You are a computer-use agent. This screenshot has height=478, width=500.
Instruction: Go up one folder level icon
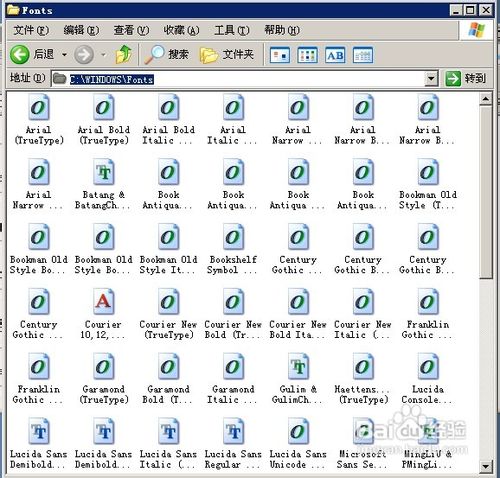tap(124, 54)
